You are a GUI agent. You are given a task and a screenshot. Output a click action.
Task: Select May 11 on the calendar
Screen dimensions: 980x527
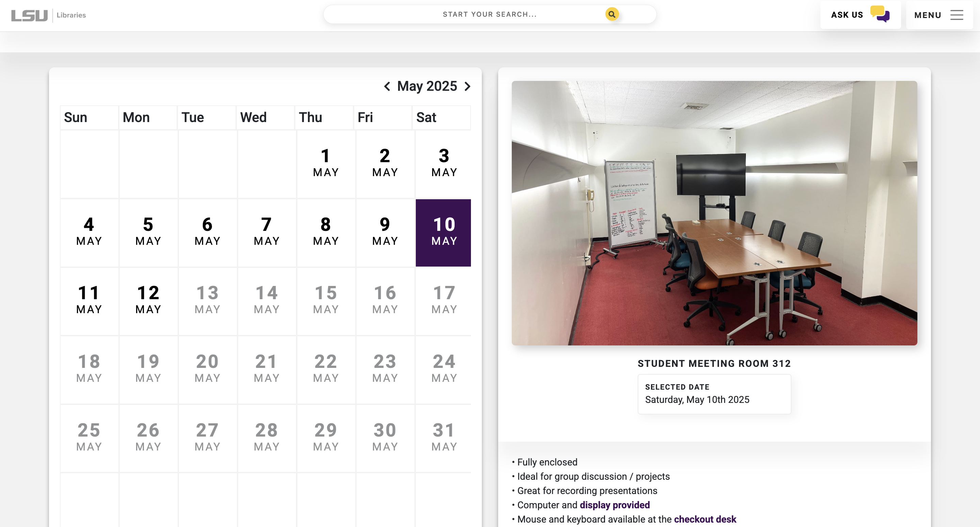pos(89,300)
